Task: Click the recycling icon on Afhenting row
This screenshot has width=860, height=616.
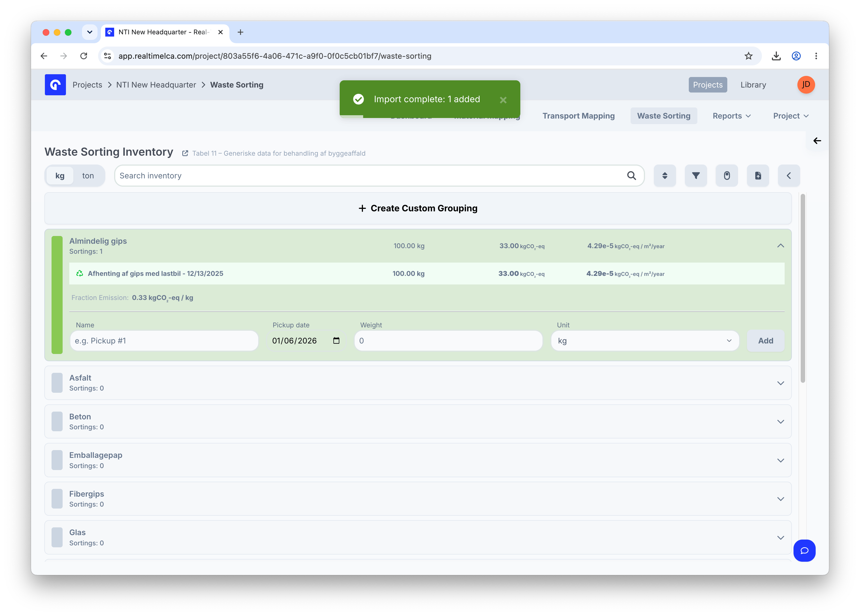Action: (80, 273)
